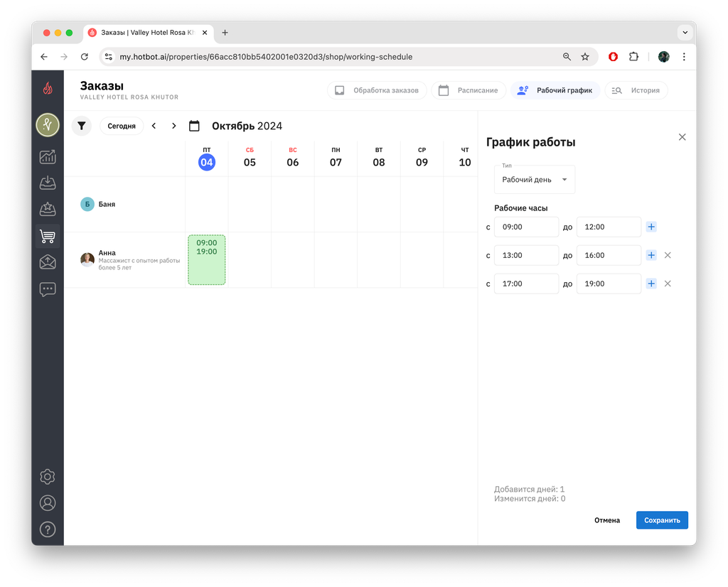Image resolution: width=728 pixels, height=587 pixels.
Task: View site information icon in address bar
Action: [109, 57]
